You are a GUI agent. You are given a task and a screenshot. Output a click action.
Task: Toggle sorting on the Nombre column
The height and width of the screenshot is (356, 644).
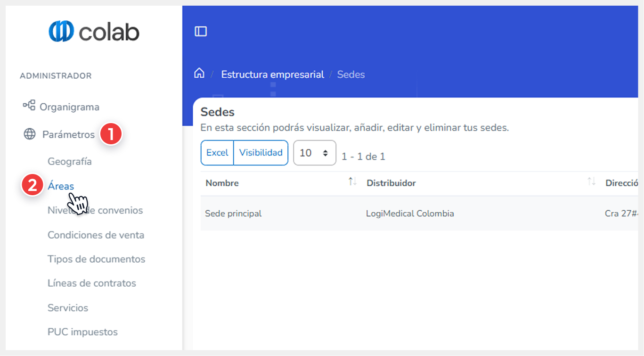[x=222, y=183]
